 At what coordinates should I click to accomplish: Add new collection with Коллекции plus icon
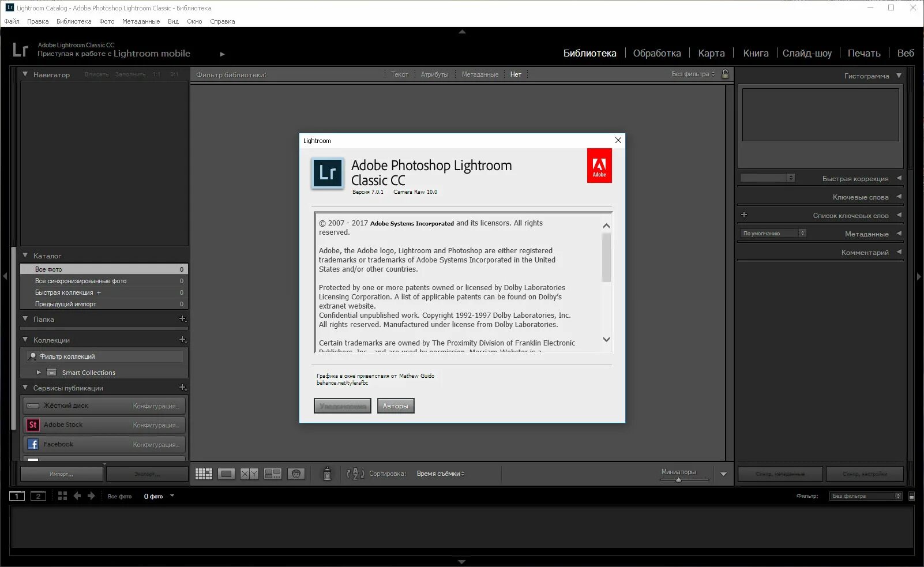click(x=182, y=340)
